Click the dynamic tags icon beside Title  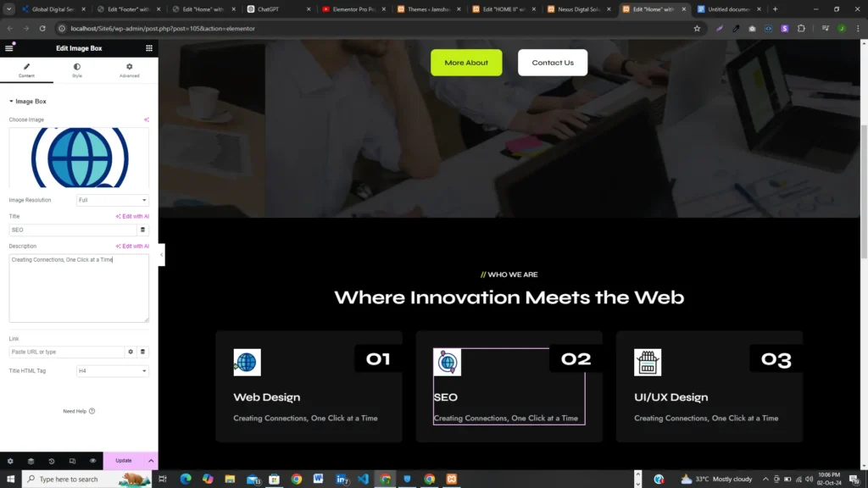142,230
